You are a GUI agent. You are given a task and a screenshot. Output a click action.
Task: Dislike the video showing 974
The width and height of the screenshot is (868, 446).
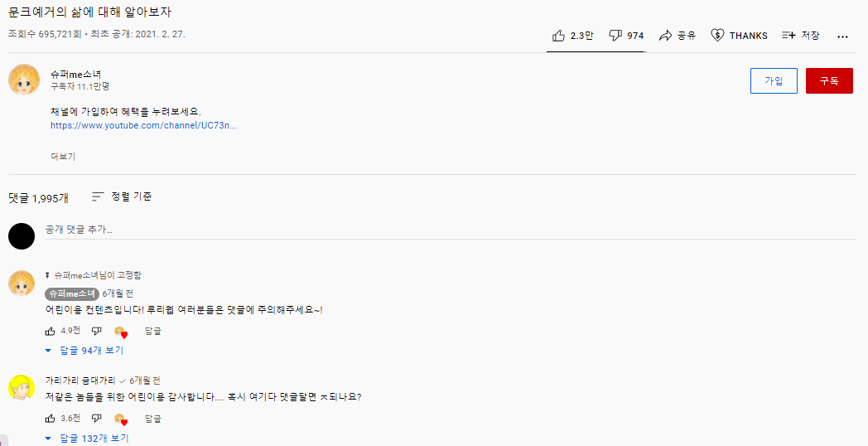(x=615, y=36)
